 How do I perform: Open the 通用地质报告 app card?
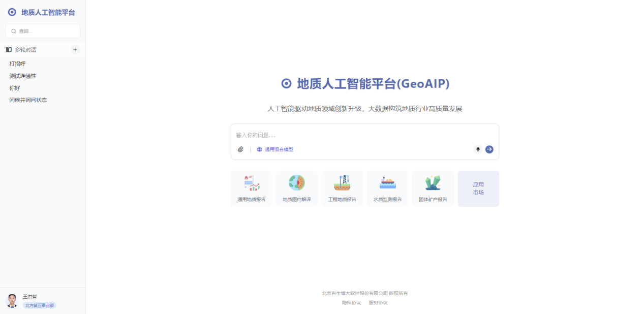[251, 189]
